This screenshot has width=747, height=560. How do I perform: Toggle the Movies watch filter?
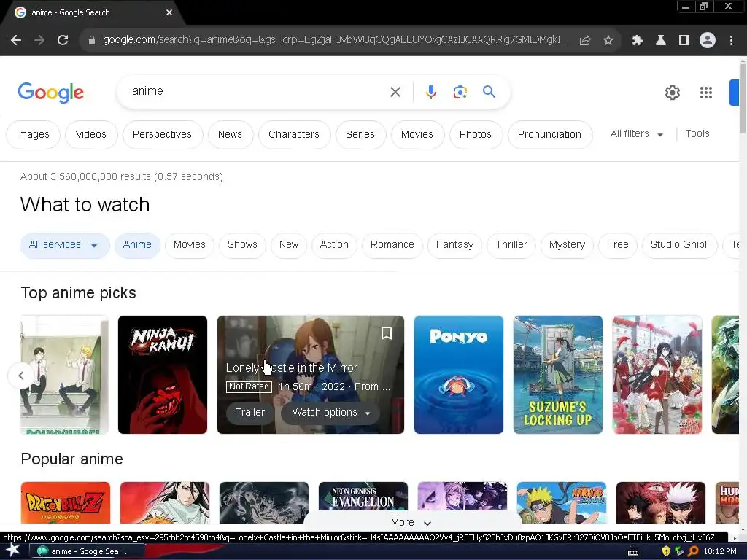pyautogui.click(x=190, y=245)
